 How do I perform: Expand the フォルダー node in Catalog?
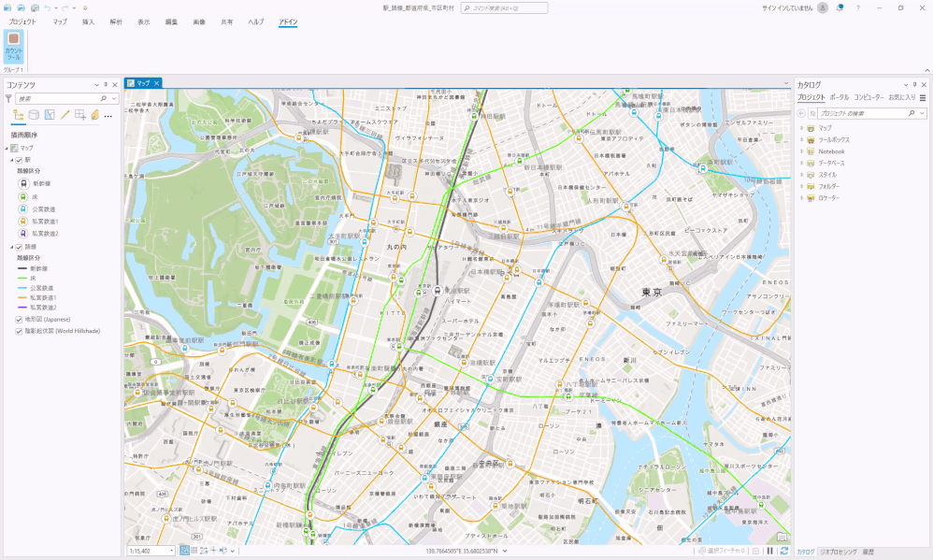click(801, 186)
